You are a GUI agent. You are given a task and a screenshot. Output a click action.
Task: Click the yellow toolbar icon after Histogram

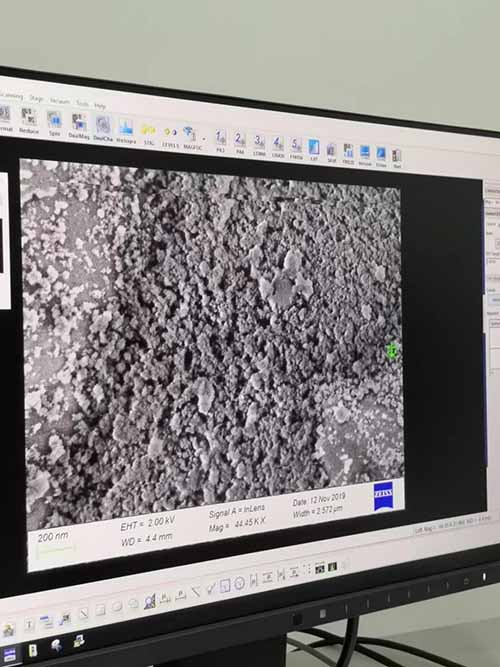pyautogui.click(x=148, y=130)
